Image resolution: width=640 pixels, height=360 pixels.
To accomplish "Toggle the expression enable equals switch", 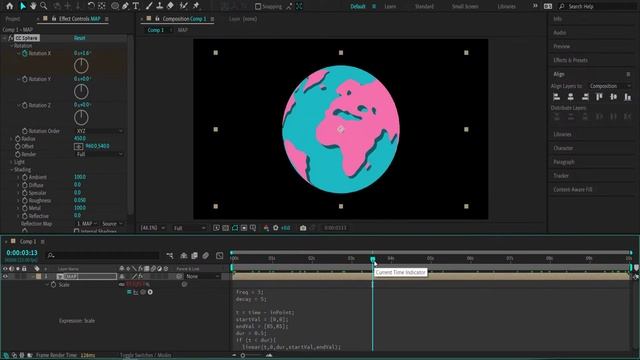I will [129, 292].
